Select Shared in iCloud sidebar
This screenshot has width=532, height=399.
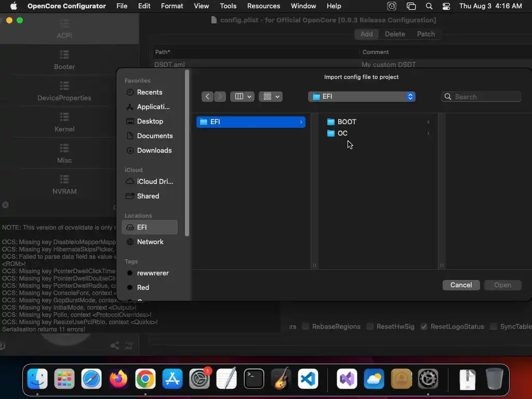pos(149,196)
